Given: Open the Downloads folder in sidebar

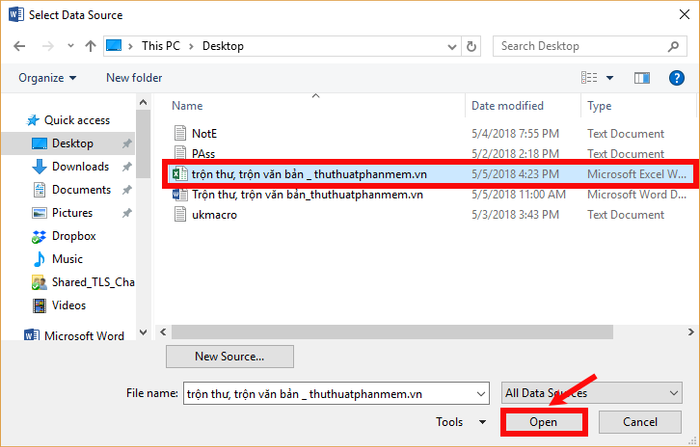Looking at the screenshot, I should point(80,167).
